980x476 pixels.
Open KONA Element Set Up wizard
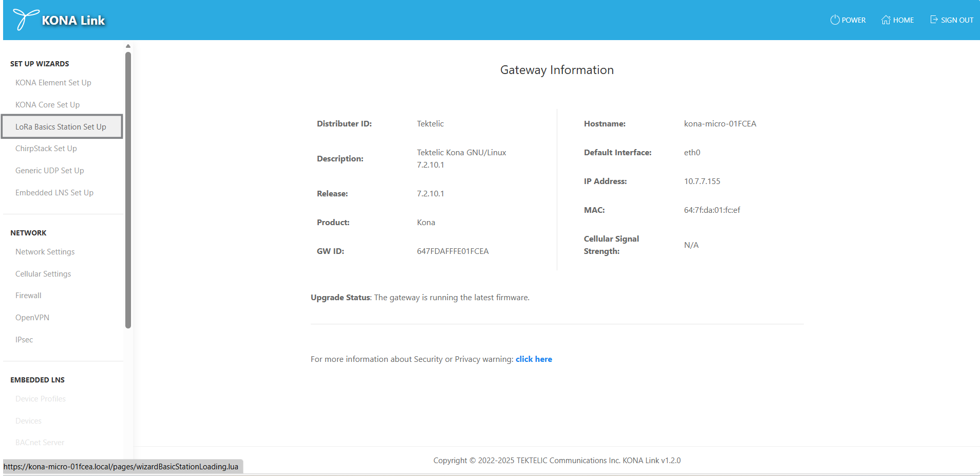point(53,83)
